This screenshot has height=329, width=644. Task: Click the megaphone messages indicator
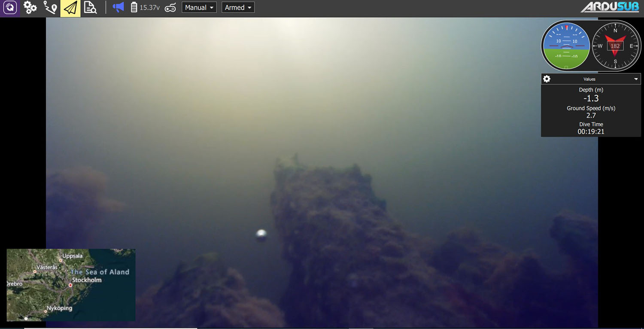[118, 8]
